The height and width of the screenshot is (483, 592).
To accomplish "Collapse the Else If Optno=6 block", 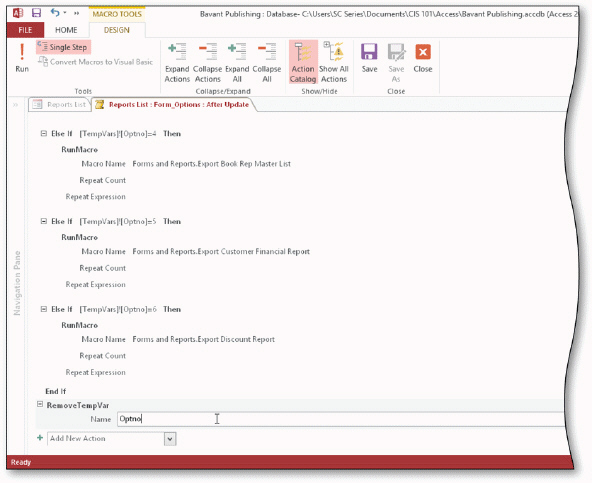I will [44, 309].
